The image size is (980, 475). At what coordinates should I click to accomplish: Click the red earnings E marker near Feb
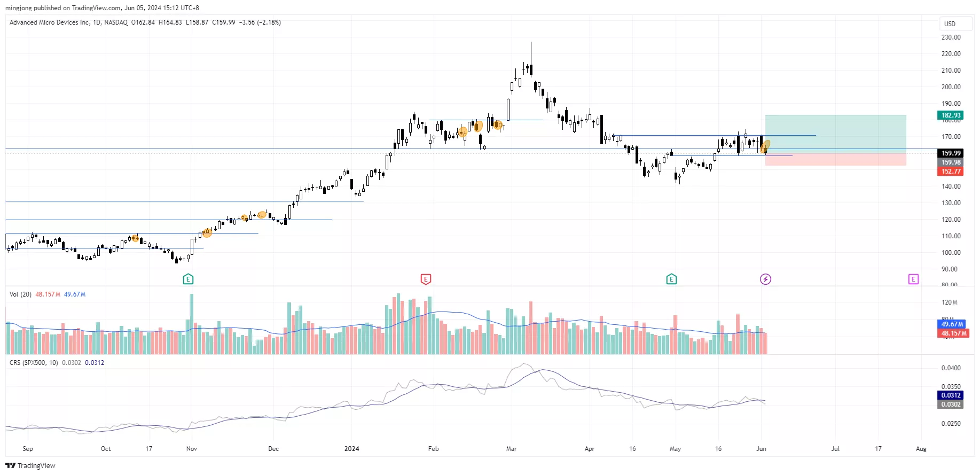coord(426,279)
